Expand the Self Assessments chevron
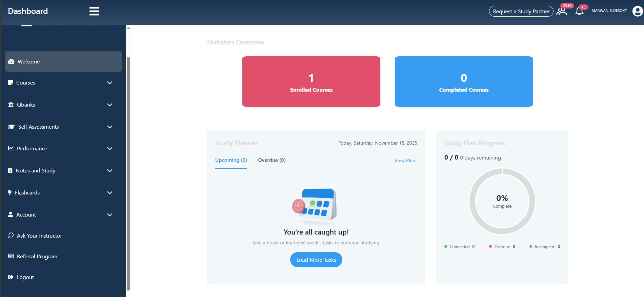 109,127
